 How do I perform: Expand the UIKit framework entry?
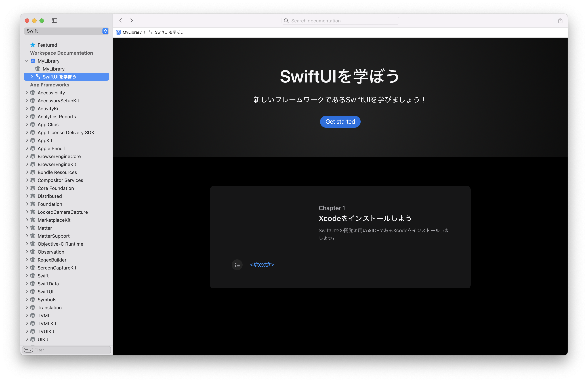[27, 339]
